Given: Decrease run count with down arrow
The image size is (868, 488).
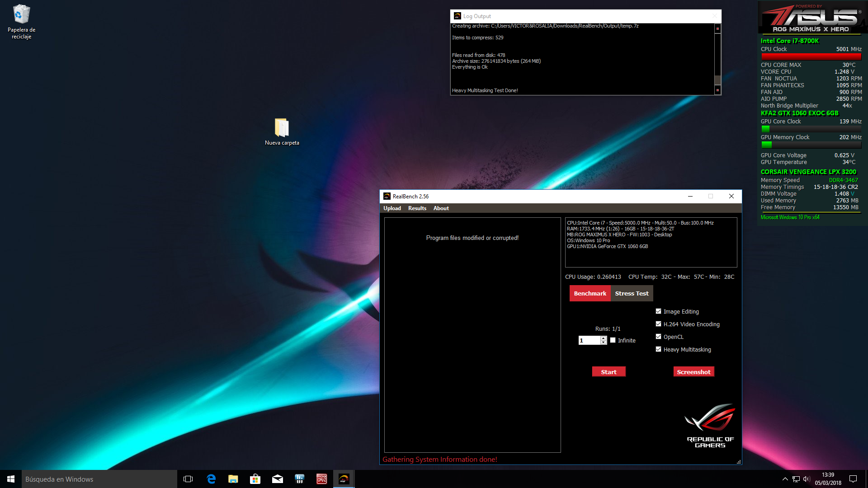Looking at the screenshot, I should coord(603,343).
